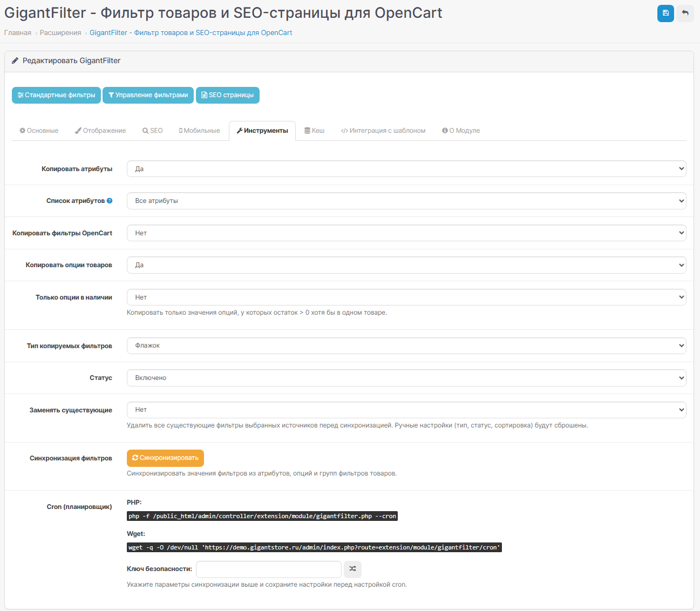Click the blue save floppy-disk icon
Screen dimensions: 700x611
665,13
